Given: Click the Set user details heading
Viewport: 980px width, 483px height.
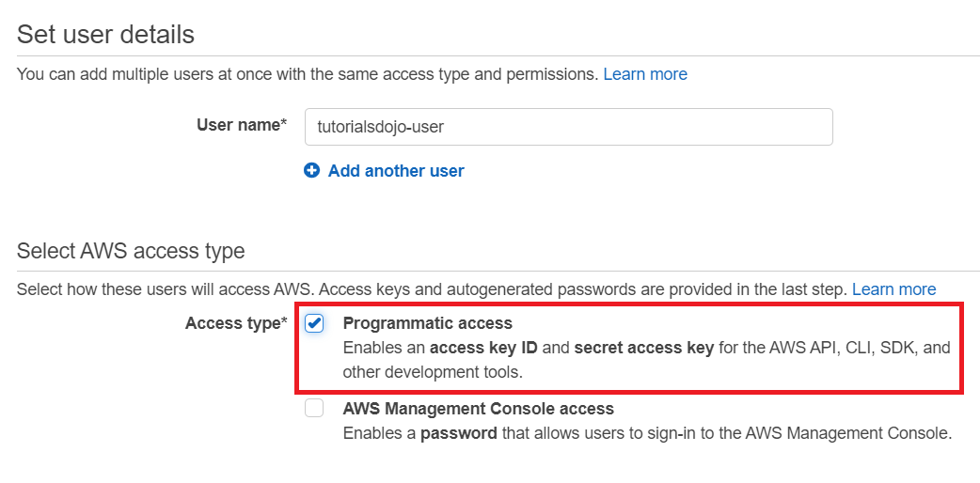Looking at the screenshot, I should point(105,35).
